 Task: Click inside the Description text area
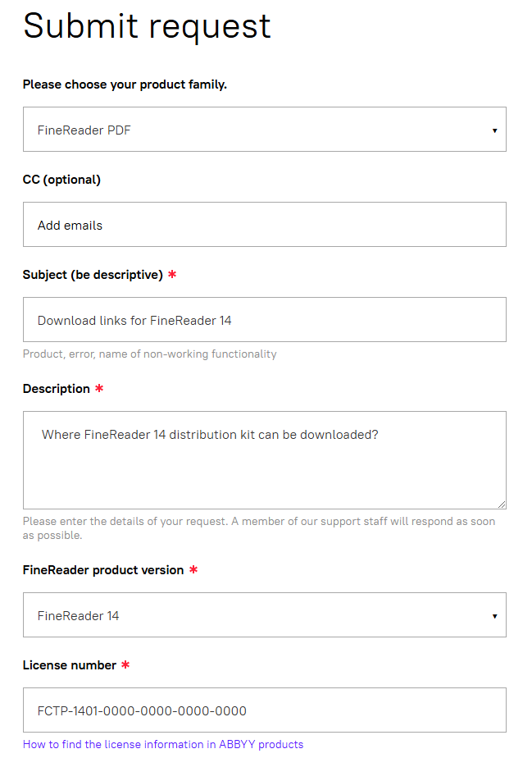[x=264, y=460]
